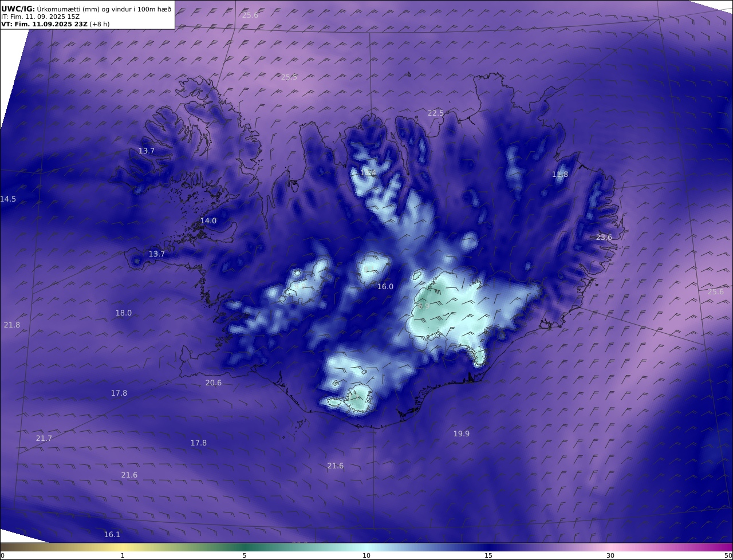Click the 22.5 value label

(436, 113)
